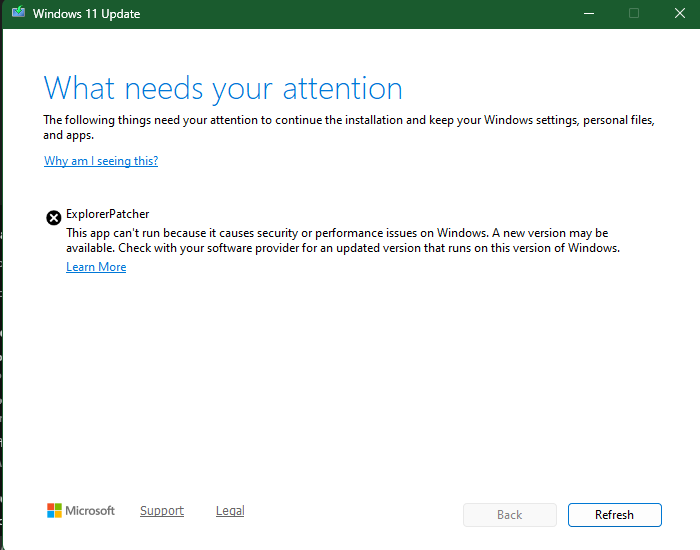The width and height of the screenshot is (700, 550).
Task: Click the Learn More link under ExplorerPatcher
Action: pos(96,267)
